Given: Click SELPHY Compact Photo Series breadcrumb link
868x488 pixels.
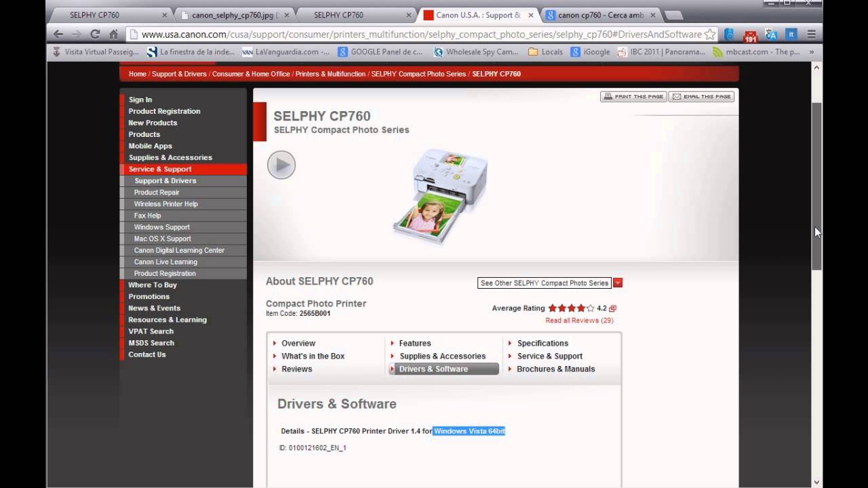Looking at the screenshot, I should point(418,74).
